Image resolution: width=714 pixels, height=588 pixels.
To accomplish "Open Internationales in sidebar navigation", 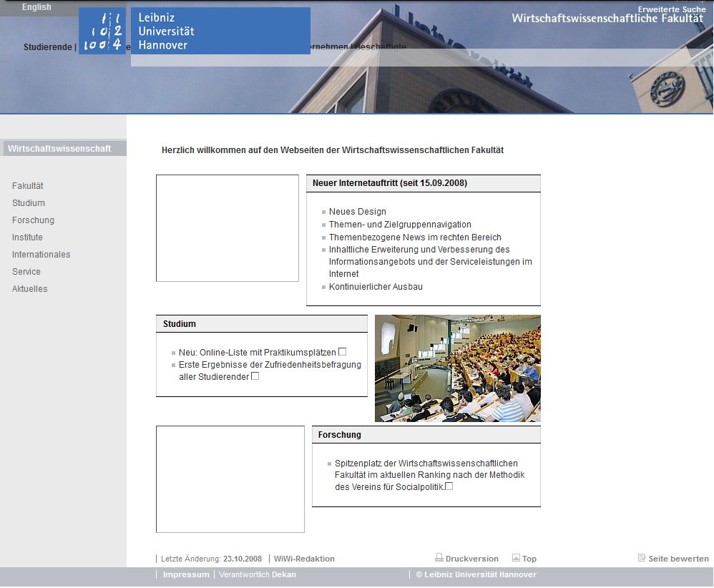I will (41, 255).
